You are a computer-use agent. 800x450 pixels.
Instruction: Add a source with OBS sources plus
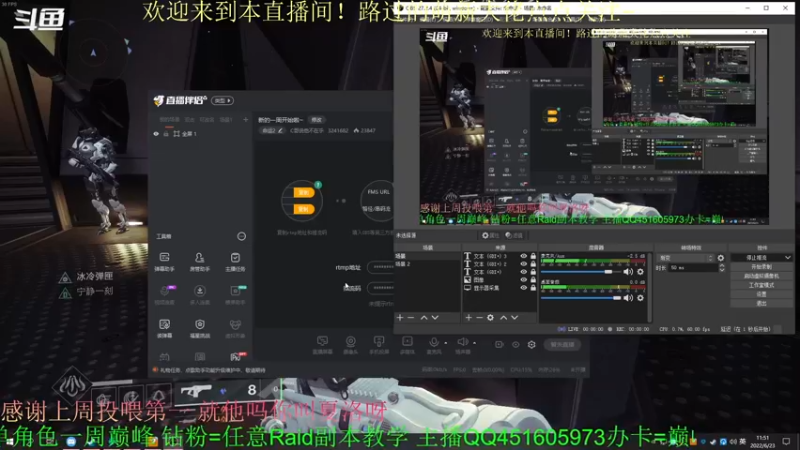[x=468, y=317]
